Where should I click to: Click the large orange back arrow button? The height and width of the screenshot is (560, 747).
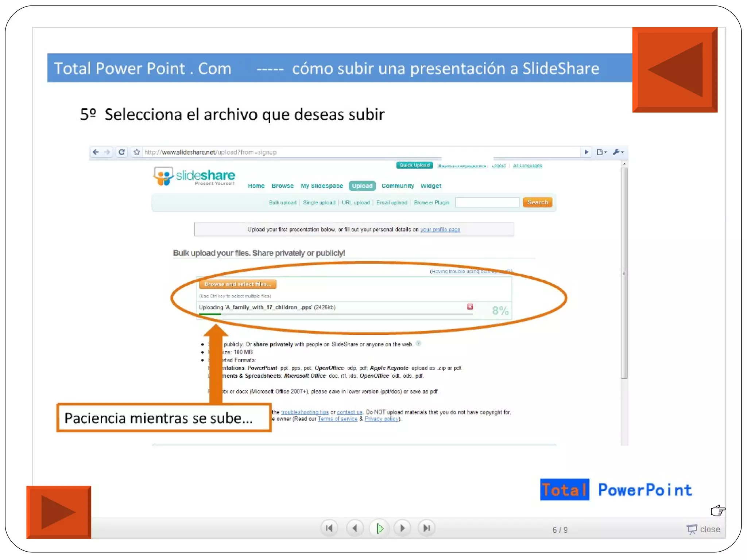pyautogui.click(x=674, y=70)
